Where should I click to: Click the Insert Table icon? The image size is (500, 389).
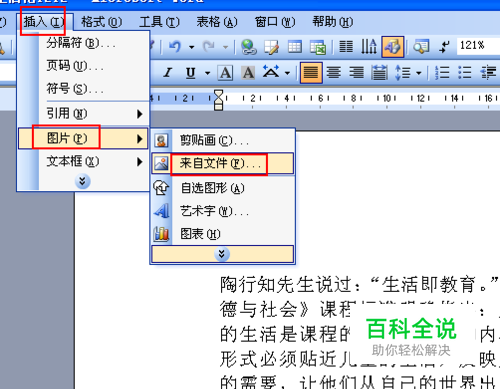294,47
